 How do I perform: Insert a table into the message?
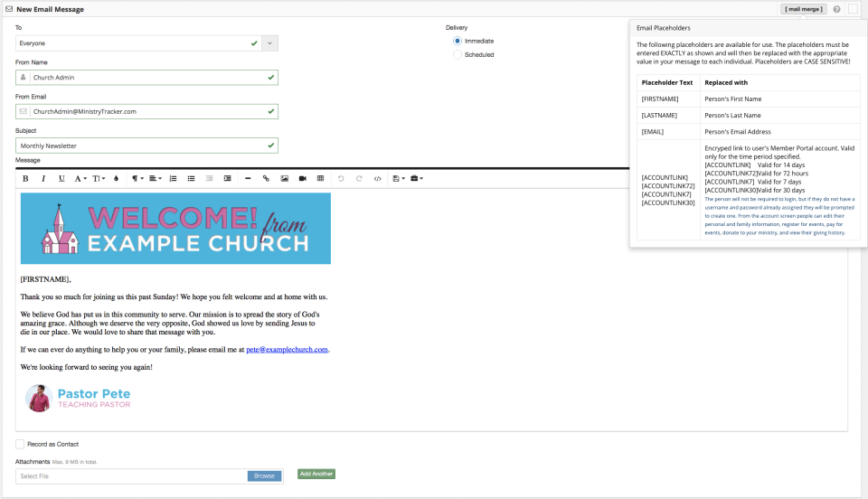point(320,179)
